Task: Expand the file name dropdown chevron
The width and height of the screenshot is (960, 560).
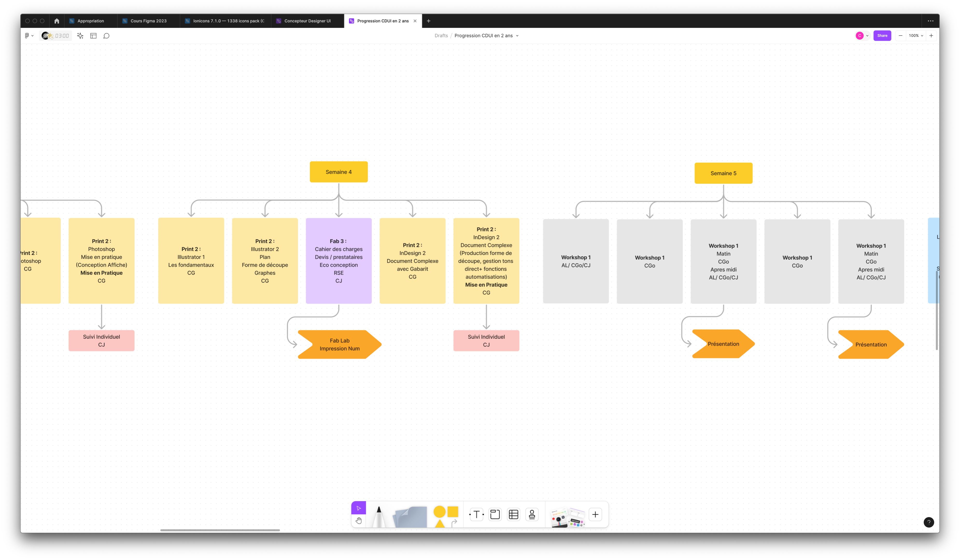Action: [517, 36]
